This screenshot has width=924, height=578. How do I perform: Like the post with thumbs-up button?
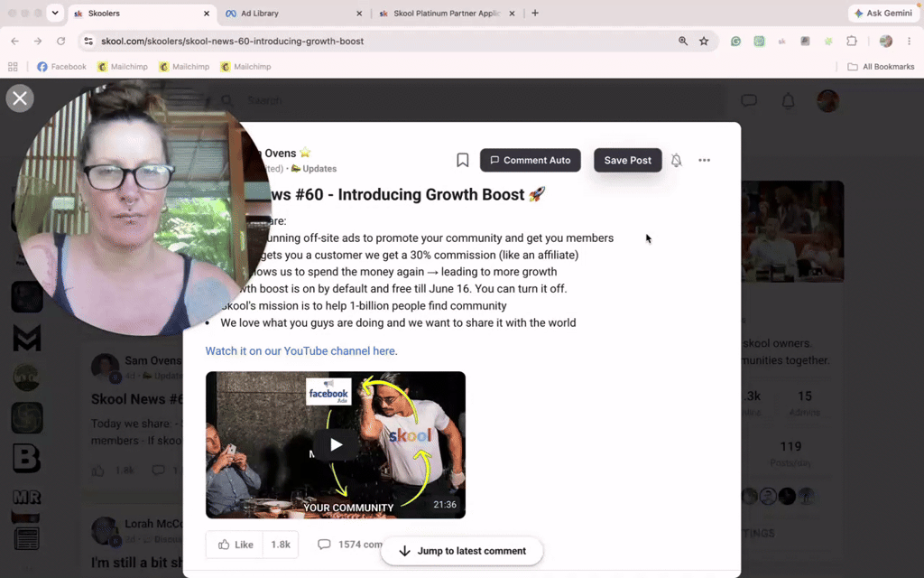235,545
